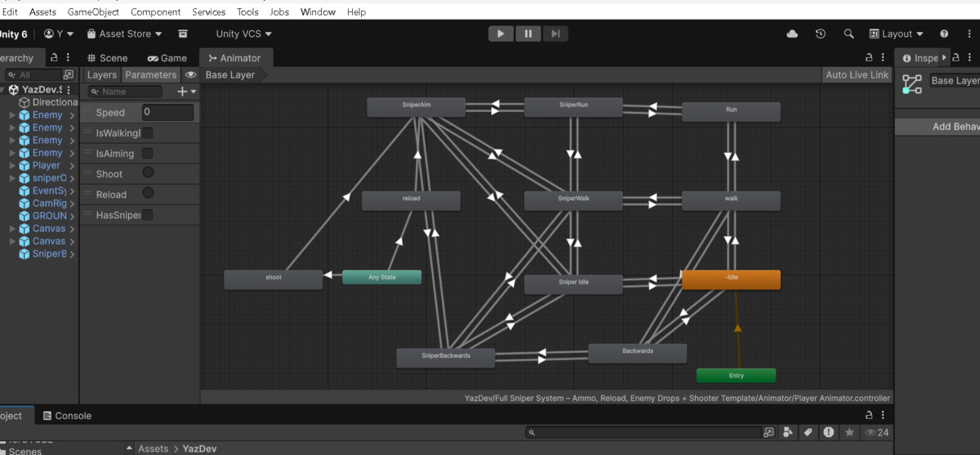Image resolution: width=980 pixels, height=455 pixels.
Task: Open the Animator panel three-dot menu
Action: point(884,58)
